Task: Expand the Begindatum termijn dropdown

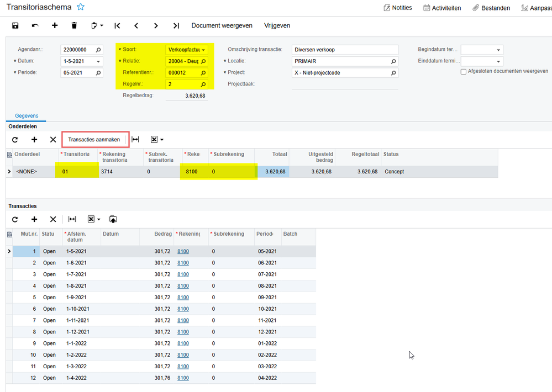Action: [498, 50]
